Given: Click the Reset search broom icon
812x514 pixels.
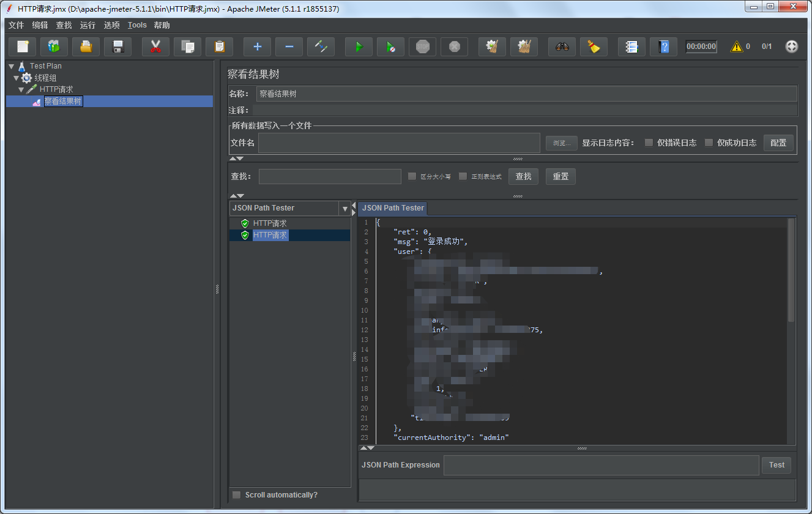Looking at the screenshot, I should pos(594,47).
